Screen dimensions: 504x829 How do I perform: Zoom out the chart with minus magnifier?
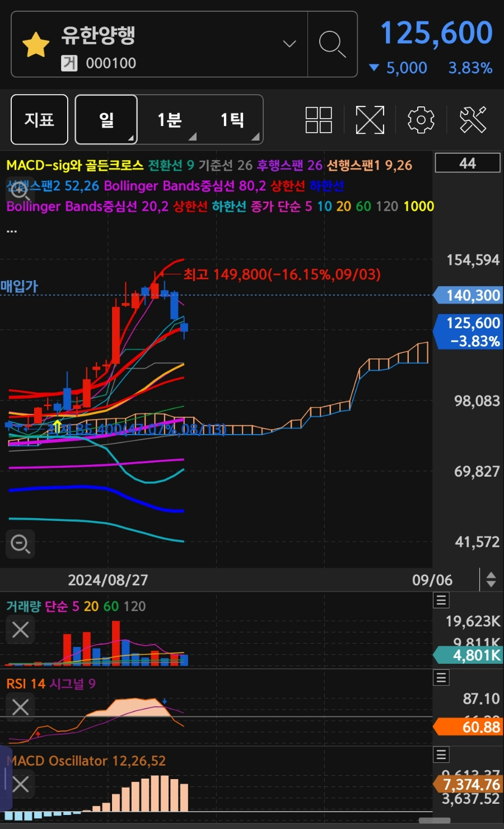[20, 543]
